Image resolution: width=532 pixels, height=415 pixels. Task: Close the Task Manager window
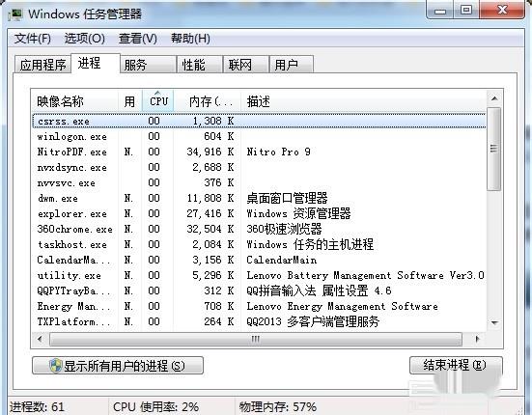(x=502, y=11)
